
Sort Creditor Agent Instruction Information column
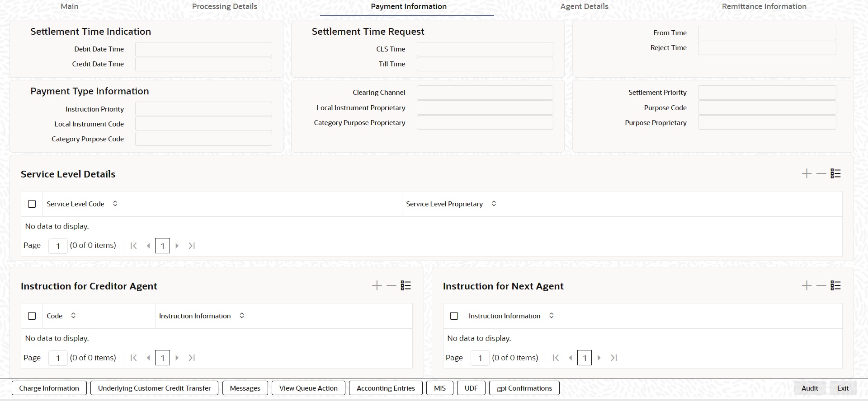click(x=242, y=316)
